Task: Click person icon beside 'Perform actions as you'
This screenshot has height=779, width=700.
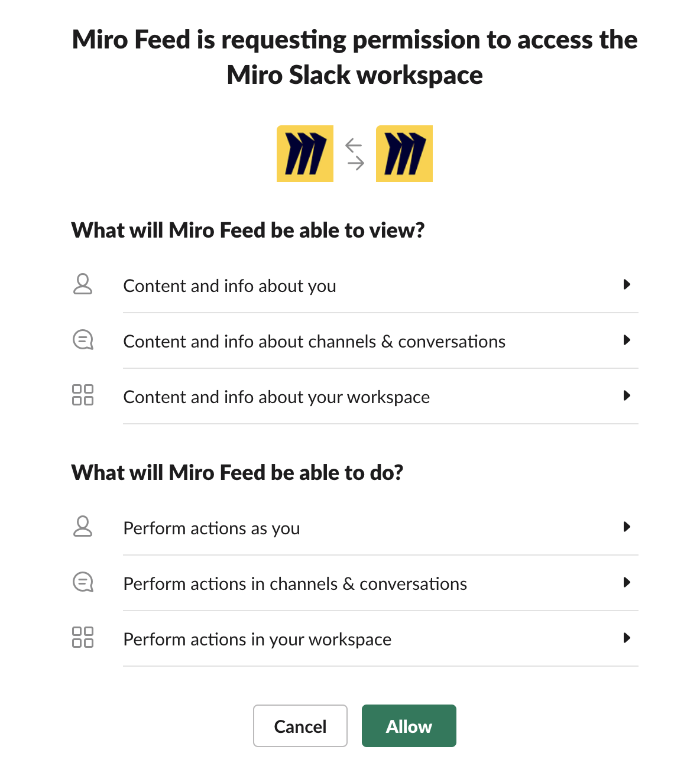Action: (83, 527)
